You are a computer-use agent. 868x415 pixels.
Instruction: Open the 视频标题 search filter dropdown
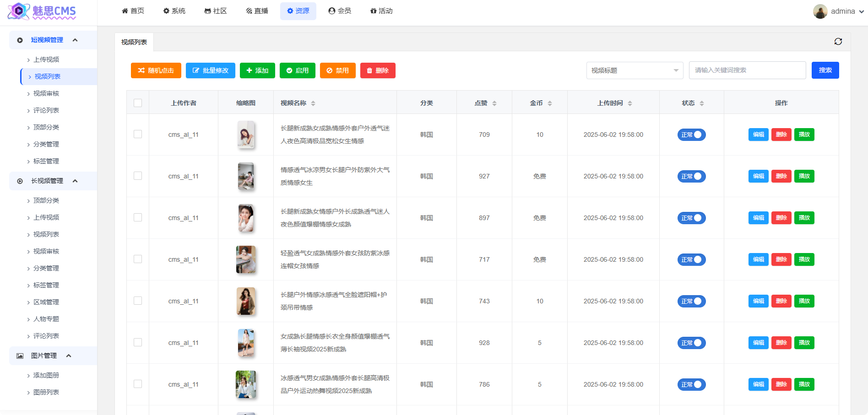click(x=635, y=70)
